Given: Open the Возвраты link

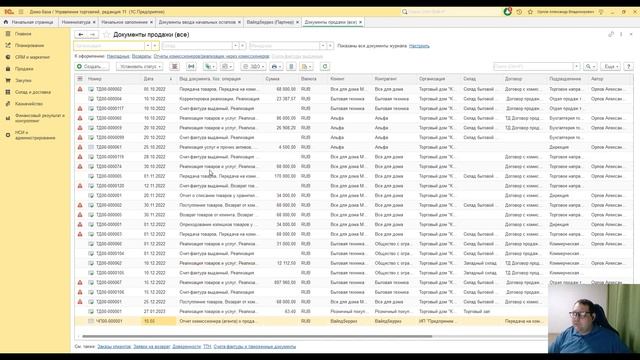Looking at the screenshot, I should (142, 56).
